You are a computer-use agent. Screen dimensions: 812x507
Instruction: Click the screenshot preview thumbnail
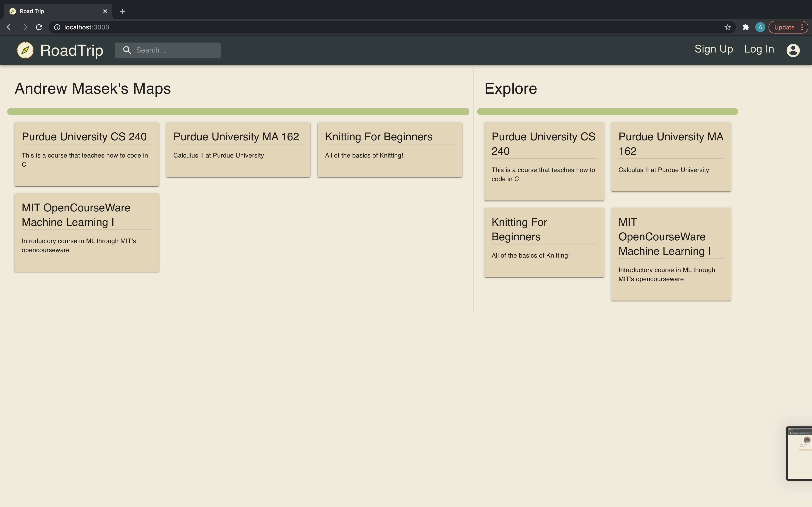click(x=800, y=453)
